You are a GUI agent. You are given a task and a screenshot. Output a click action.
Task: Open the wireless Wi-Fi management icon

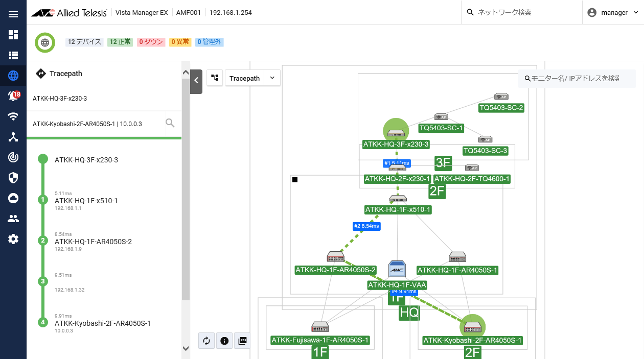(13, 116)
